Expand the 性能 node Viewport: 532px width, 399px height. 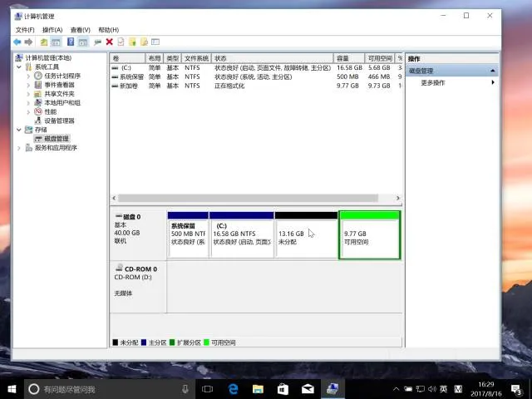[x=28, y=111]
